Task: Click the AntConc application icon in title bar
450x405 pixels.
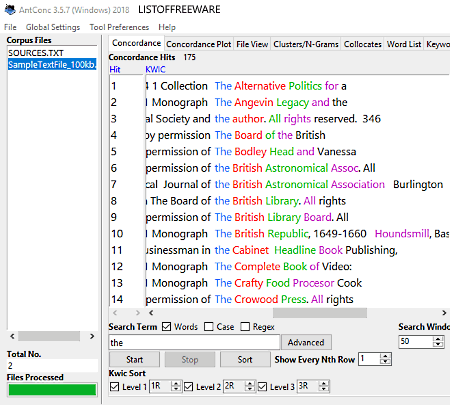Action: 10,9
